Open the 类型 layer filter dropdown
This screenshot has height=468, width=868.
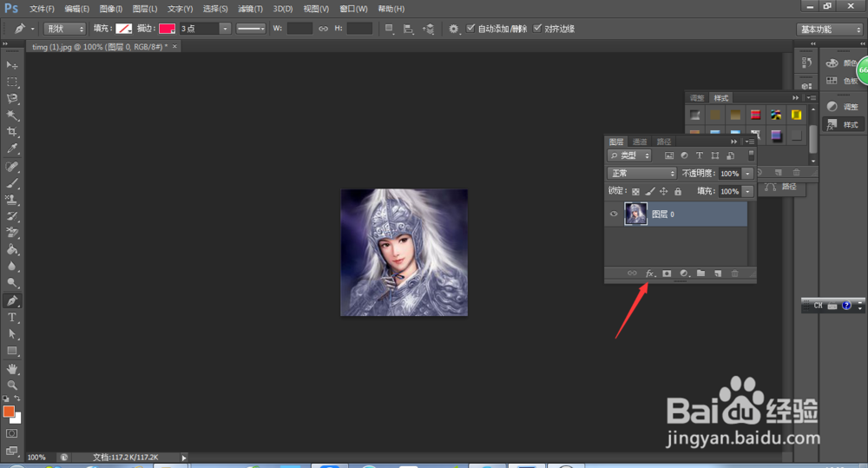(x=629, y=155)
